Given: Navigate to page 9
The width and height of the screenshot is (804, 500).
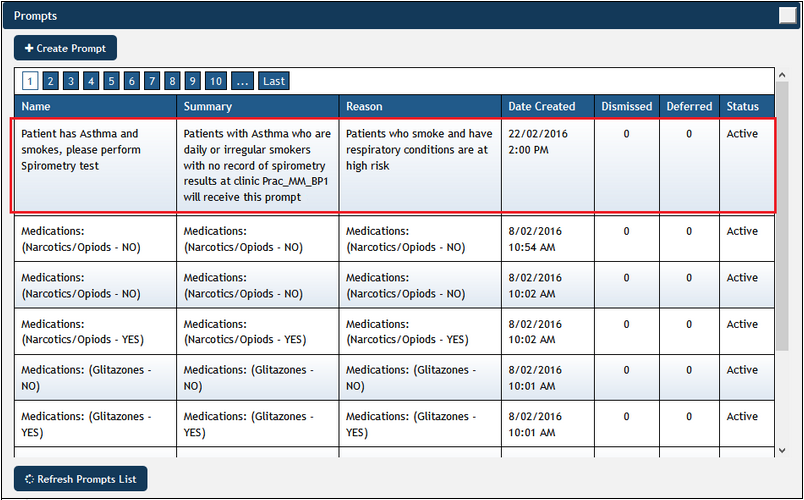Looking at the screenshot, I should (x=192, y=81).
